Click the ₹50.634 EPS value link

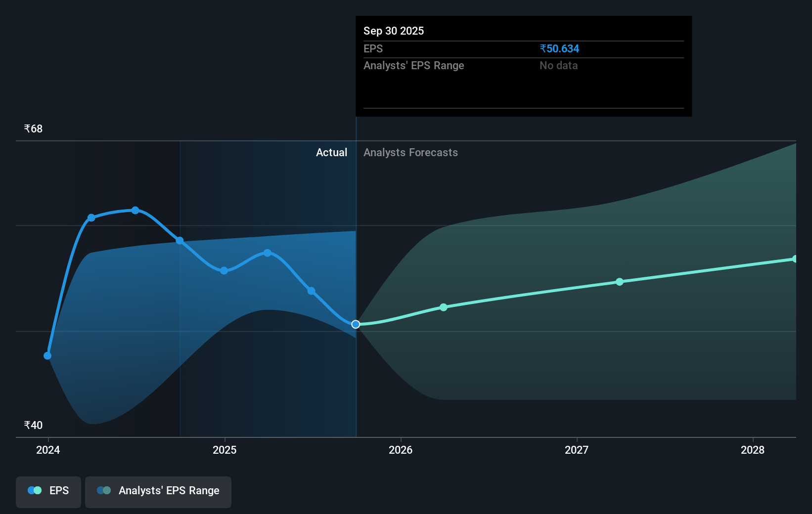[x=559, y=48]
